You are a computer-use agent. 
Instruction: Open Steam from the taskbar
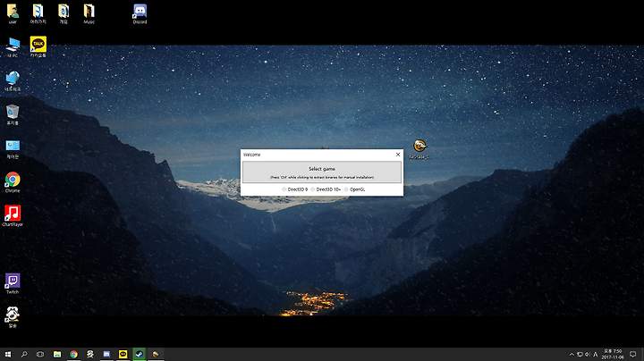point(140,354)
